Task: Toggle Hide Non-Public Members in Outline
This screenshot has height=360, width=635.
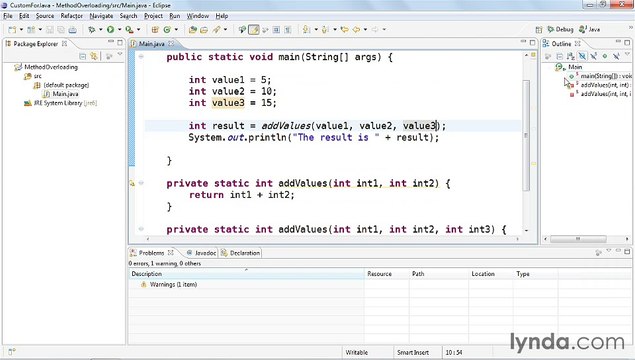Action: tap(605, 56)
